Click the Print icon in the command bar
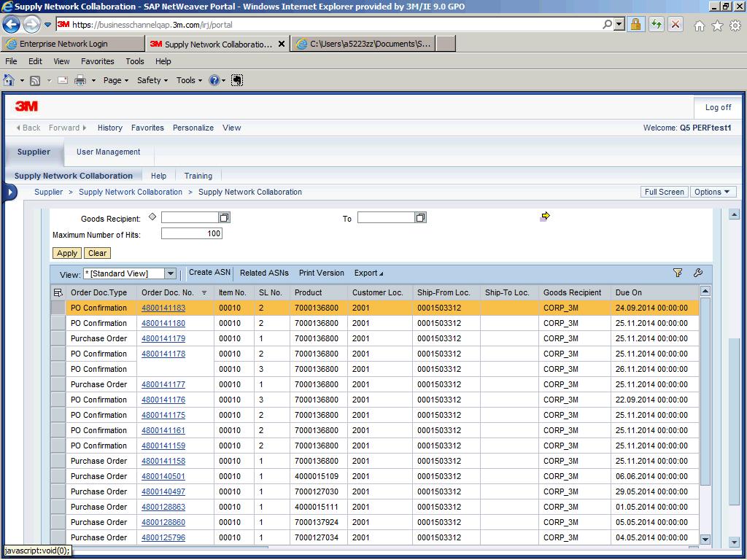Viewport: 747px width, 560px height. click(x=80, y=80)
